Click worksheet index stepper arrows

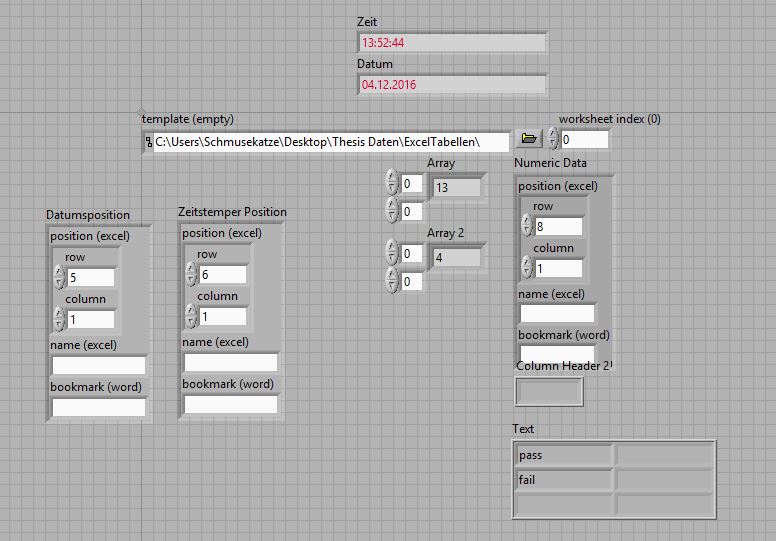(x=553, y=138)
